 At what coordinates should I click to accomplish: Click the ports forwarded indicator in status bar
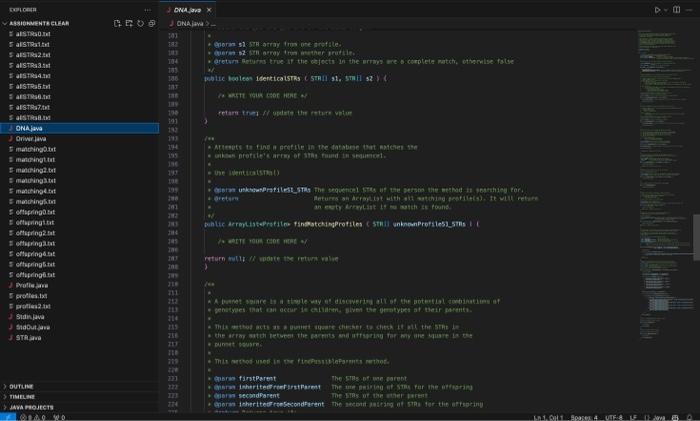tap(59, 417)
